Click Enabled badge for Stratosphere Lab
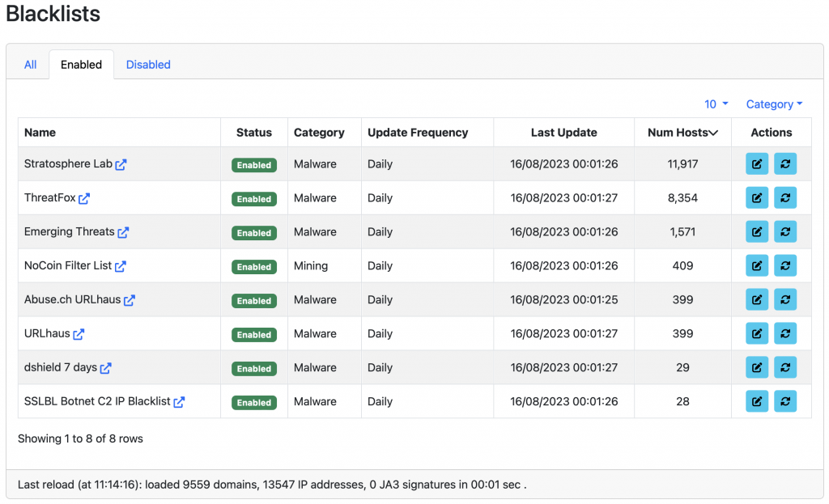 (253, 165)
